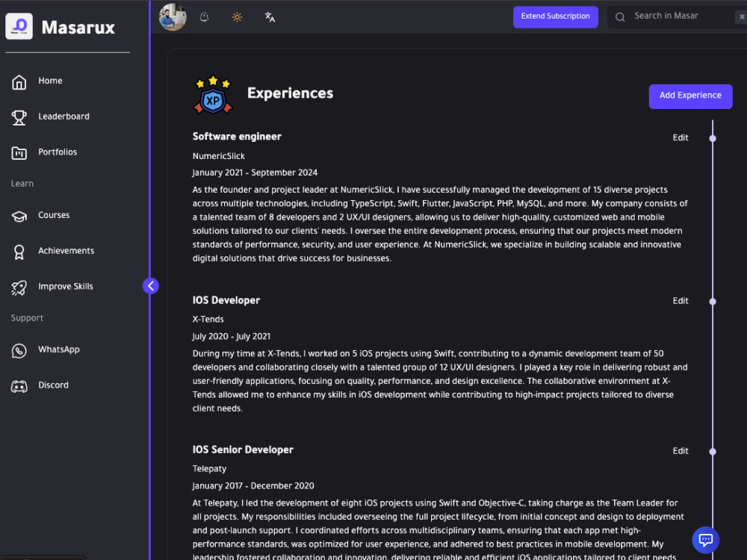Open the Home page icon
The width and height of the screenshot is (747, 560).
click(19, 82)
